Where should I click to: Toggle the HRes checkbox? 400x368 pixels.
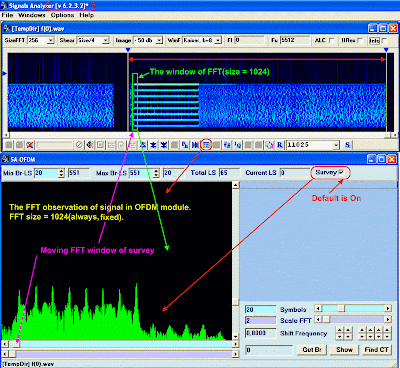360,40
